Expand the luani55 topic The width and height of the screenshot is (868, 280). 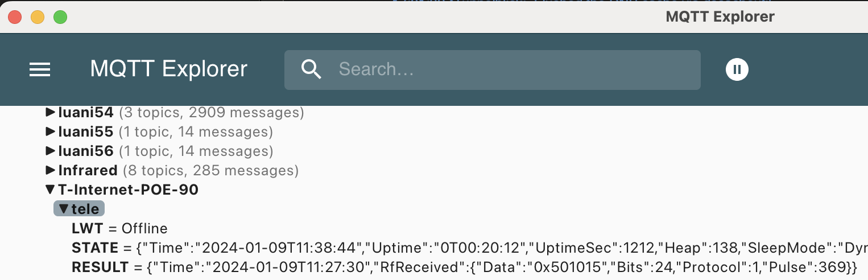51,132
